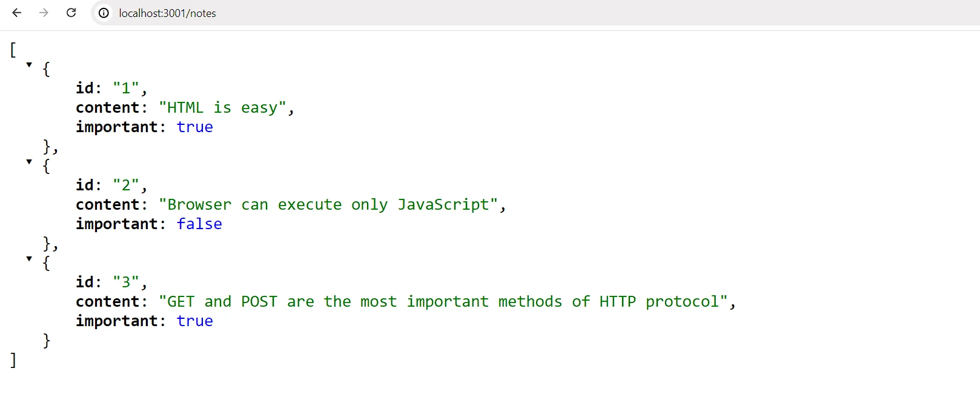Click the id value "3"
The height and width of the screenshot is (411, 980).
tap(126, 282)
